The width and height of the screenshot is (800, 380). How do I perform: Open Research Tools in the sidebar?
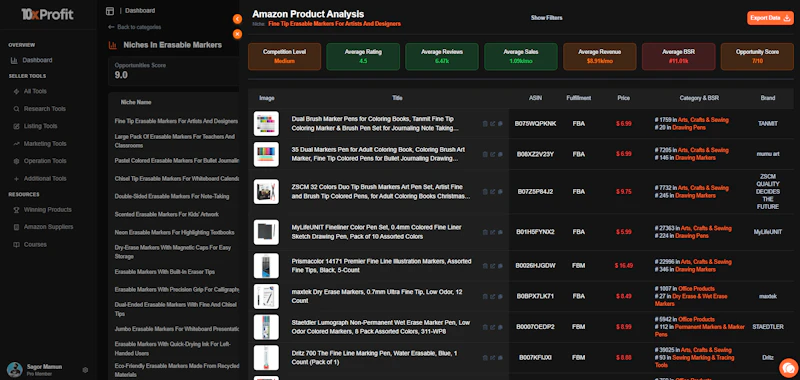point(39,109)
